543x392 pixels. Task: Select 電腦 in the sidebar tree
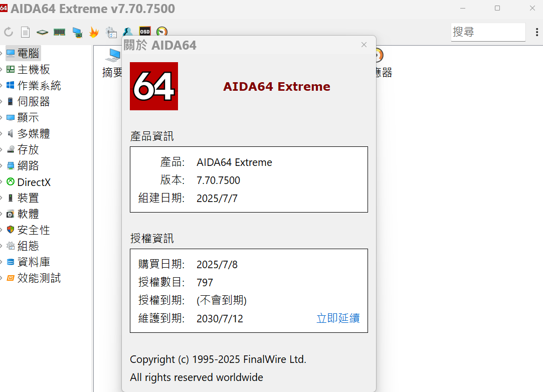23,53
